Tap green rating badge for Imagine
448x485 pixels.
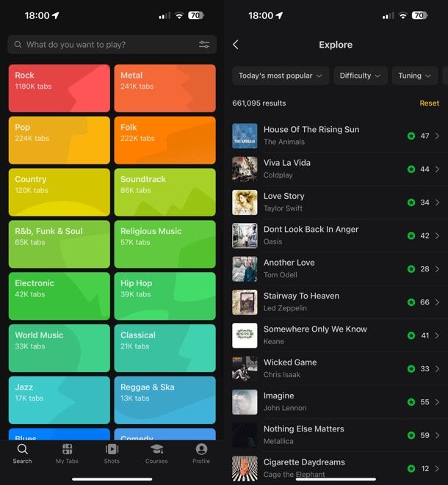tap(411, 402)
